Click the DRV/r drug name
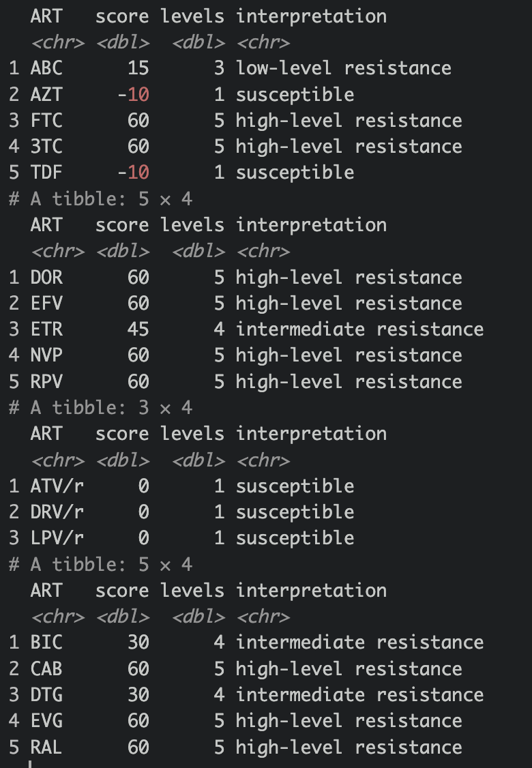Screen dimensions: 532x768 coord(57,512)
